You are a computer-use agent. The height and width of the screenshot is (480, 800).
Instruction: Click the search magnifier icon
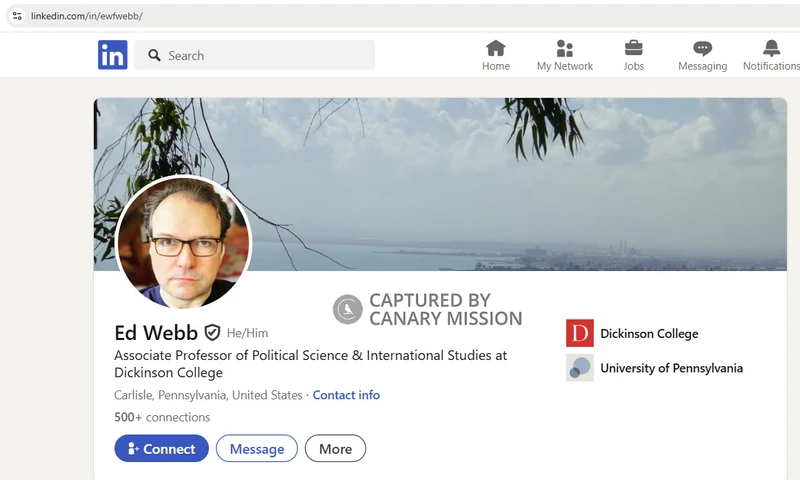click(154, 55)
